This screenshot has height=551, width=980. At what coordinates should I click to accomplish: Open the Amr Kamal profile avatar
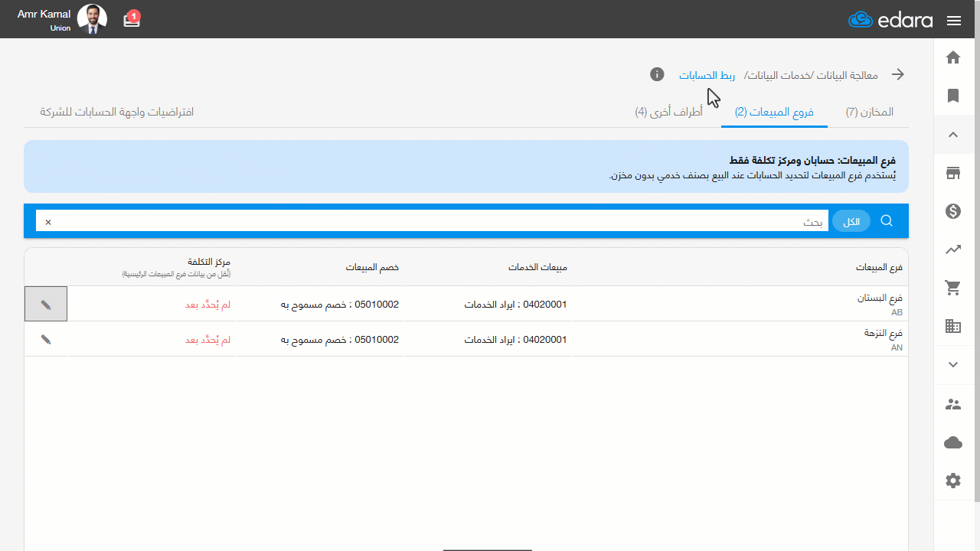[x=92, y=19]
